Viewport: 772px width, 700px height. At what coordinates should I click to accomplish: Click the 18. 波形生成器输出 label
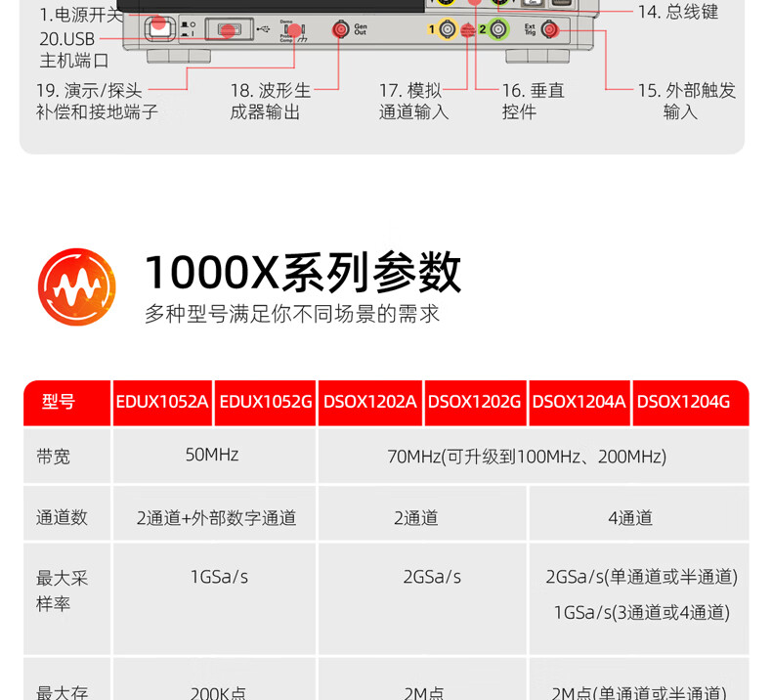(270, 101)
